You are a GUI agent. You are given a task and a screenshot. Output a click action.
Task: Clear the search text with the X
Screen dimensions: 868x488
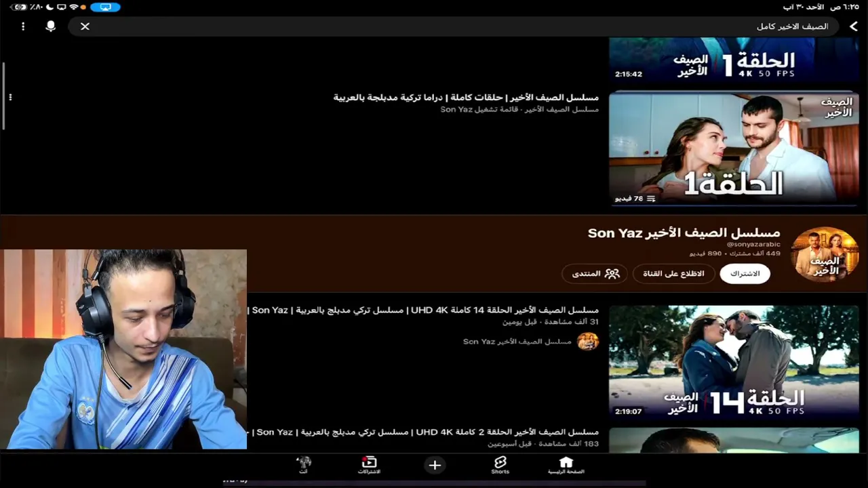(85, 26)
